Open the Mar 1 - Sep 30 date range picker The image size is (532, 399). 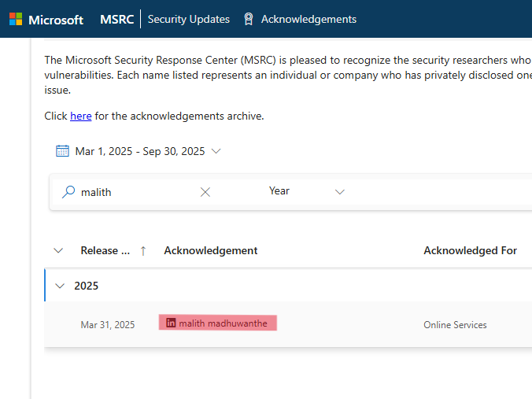click(140, 151)
